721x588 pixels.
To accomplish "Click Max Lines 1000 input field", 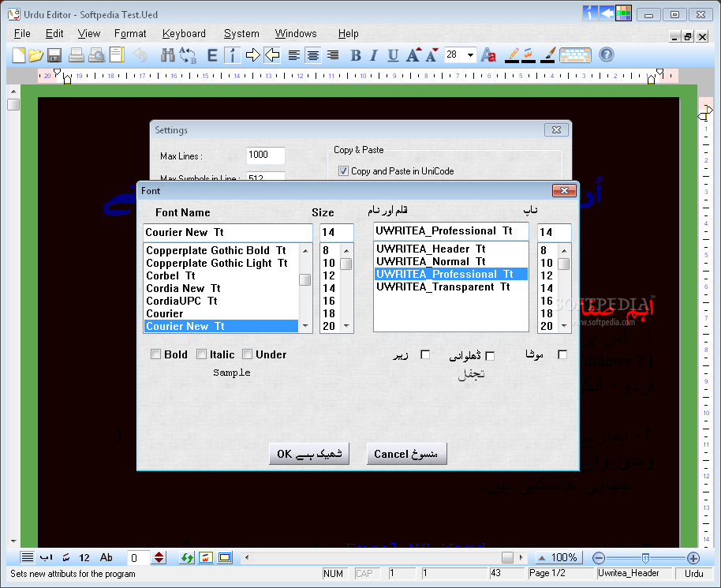I will (265, 155).
